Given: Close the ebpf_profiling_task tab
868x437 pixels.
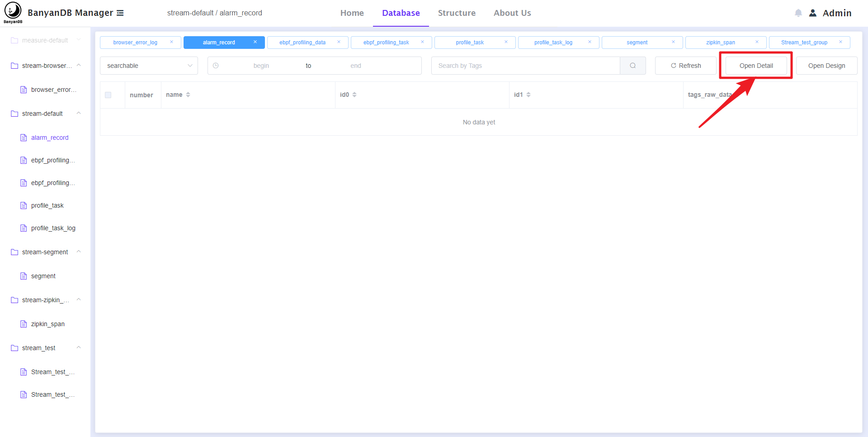Looking at the screenshot, I should click(x=423, y=42).
